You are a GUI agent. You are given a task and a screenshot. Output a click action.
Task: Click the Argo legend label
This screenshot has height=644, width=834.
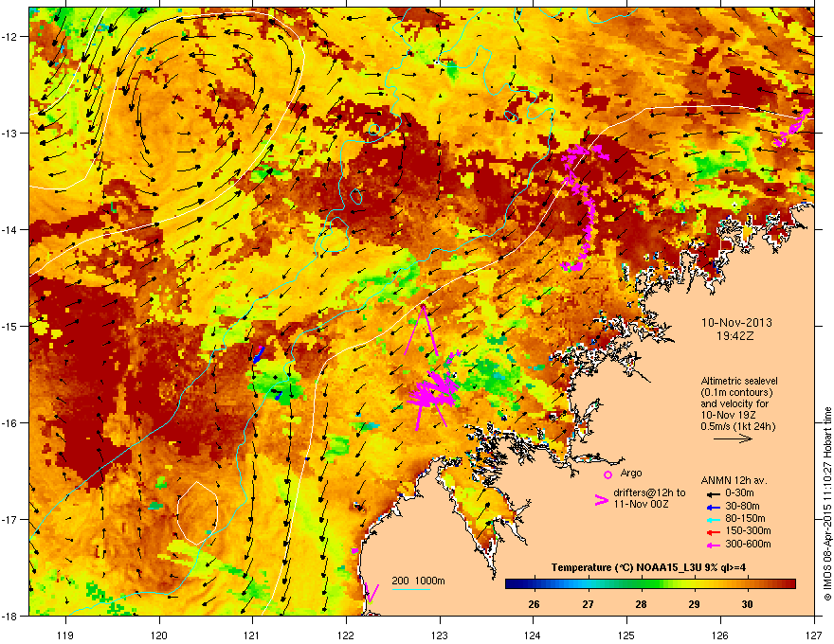point(631,473)
